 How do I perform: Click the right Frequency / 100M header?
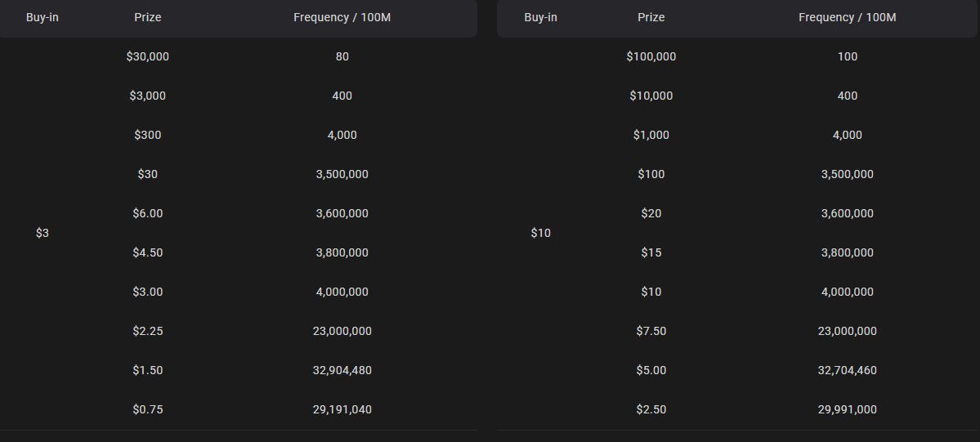click(848, 17)
